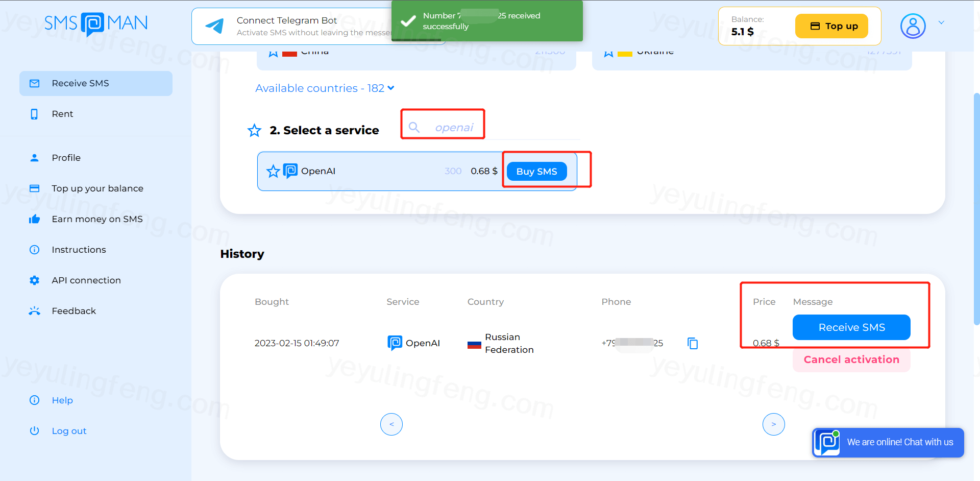This screenshot has height=481, width=980.
Task: Click the page vertical scrollbar
Action: coord(976,209)
